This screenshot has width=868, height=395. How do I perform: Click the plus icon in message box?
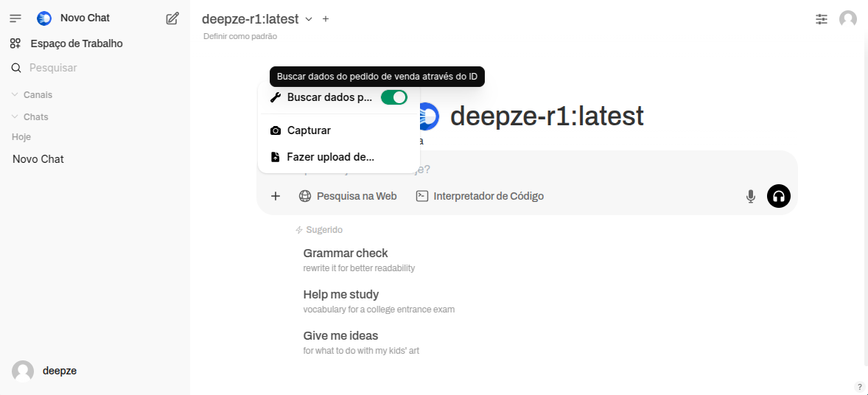pyautogui.click(x=276, y=196)
